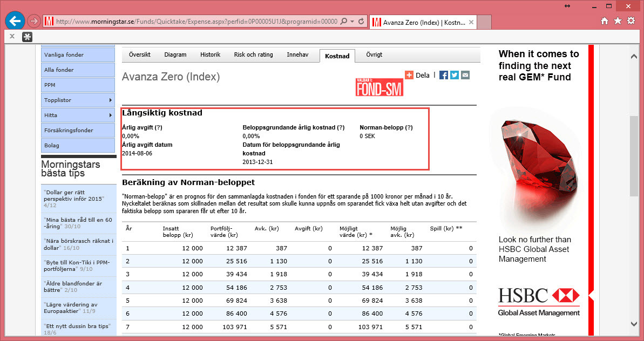Open the Favorites star icon

(x=618, y=21)
